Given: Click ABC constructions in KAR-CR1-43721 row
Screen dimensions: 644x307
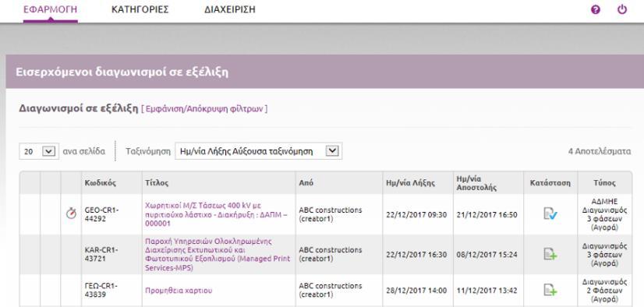Looking at the screenshot, I should [x=331, y=254].
